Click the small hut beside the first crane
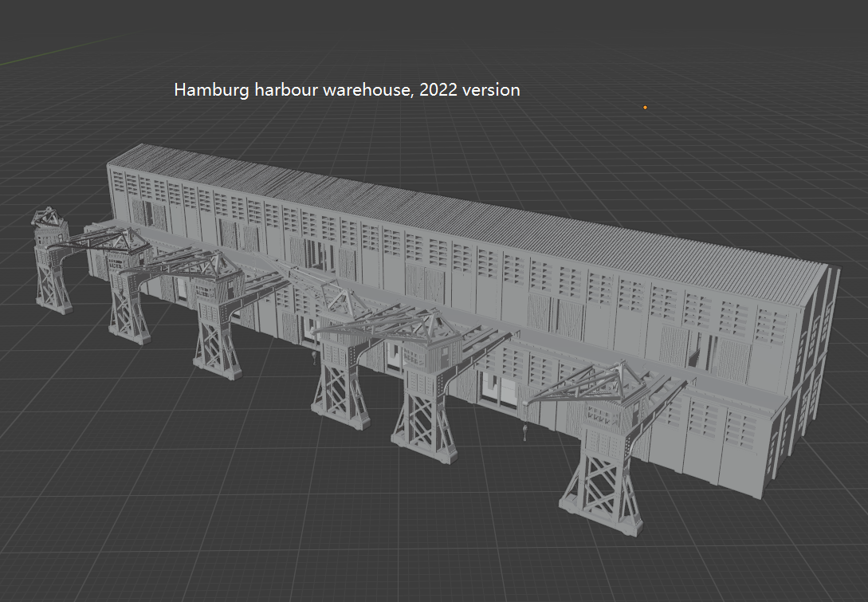This screenshot has width=868, height=602. (x=49, y=231)
